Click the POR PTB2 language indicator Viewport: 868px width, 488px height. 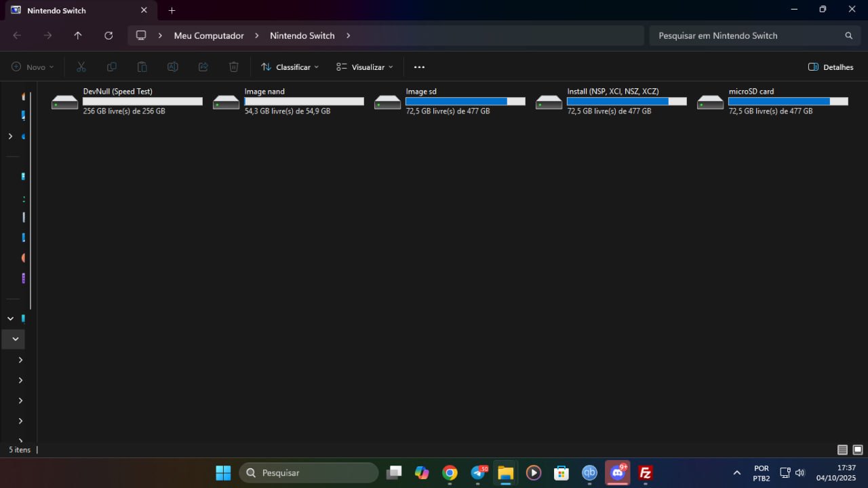[762, 472]
